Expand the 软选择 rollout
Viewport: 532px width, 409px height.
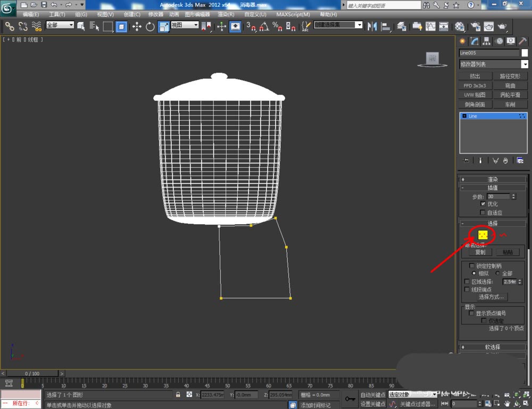coord(493,347)
